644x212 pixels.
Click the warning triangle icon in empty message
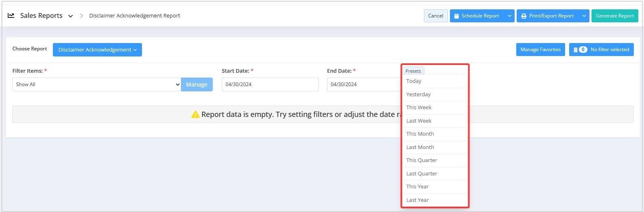tap(195, 115)
